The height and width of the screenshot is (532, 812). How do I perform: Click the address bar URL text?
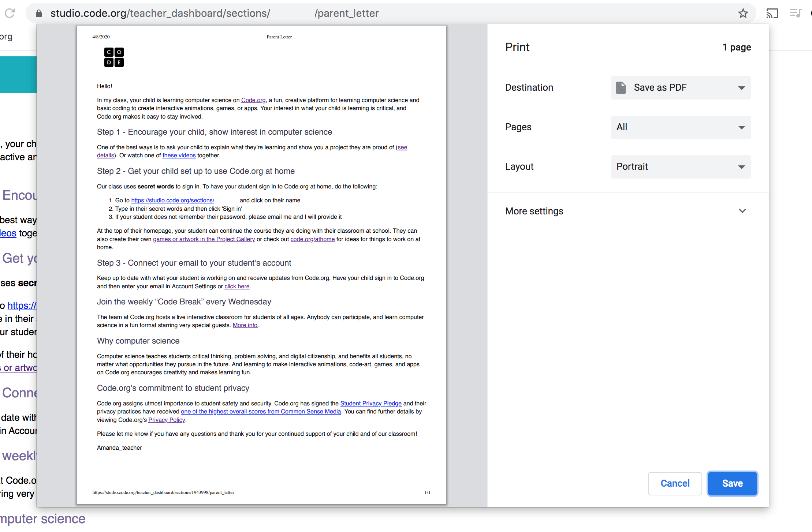tap(215, 14)
